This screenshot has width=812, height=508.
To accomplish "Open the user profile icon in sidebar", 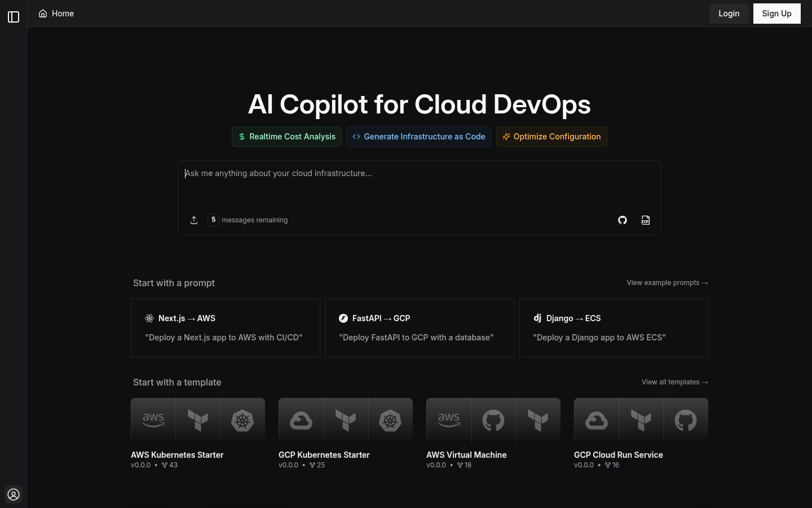I will [14, 494].
